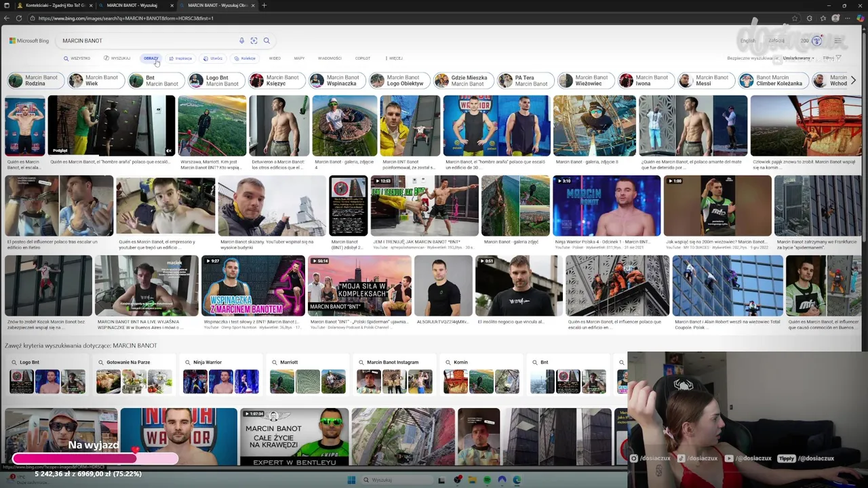The image size is (868, 488).
Task: Switch to MAPY tab
Action: pyautogui.click(x=299, y=58)
